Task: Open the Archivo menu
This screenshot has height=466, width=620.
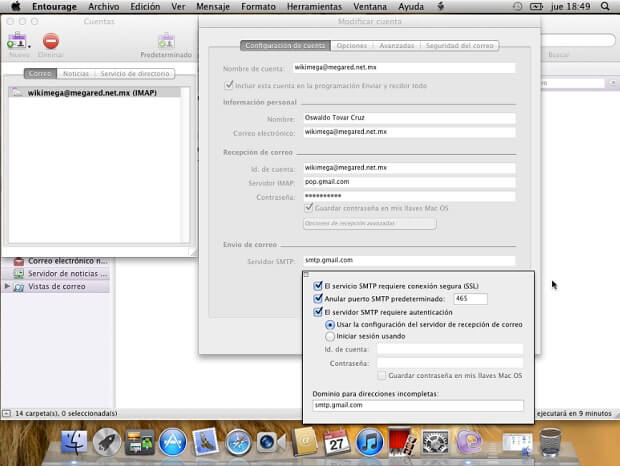Action: coord(104,6)
